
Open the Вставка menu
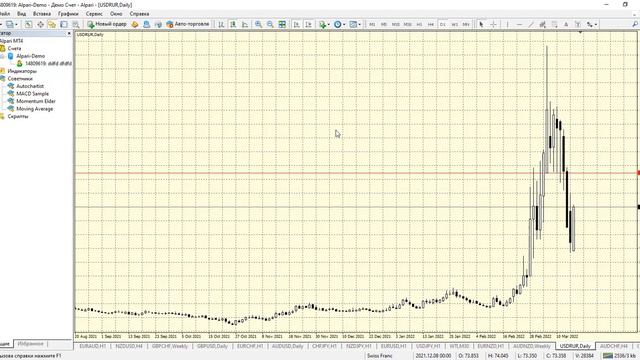click(x=42, y=14)
